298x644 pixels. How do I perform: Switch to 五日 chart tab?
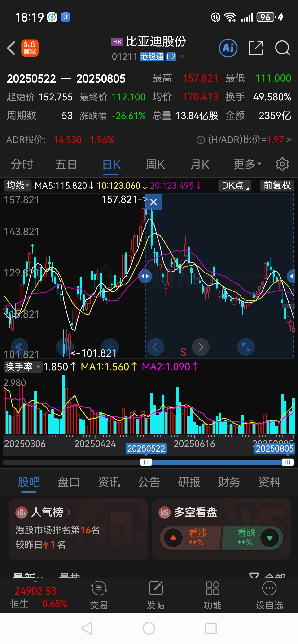tap(66, 164)
